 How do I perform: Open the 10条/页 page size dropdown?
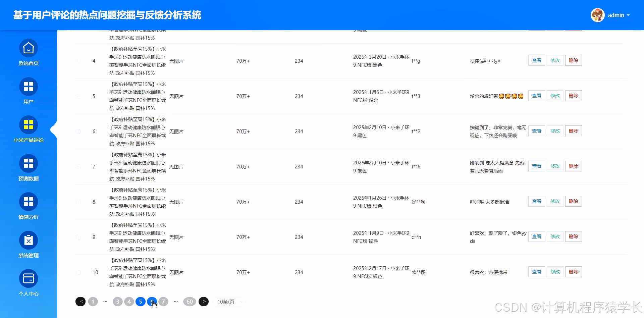click(228, 302)
